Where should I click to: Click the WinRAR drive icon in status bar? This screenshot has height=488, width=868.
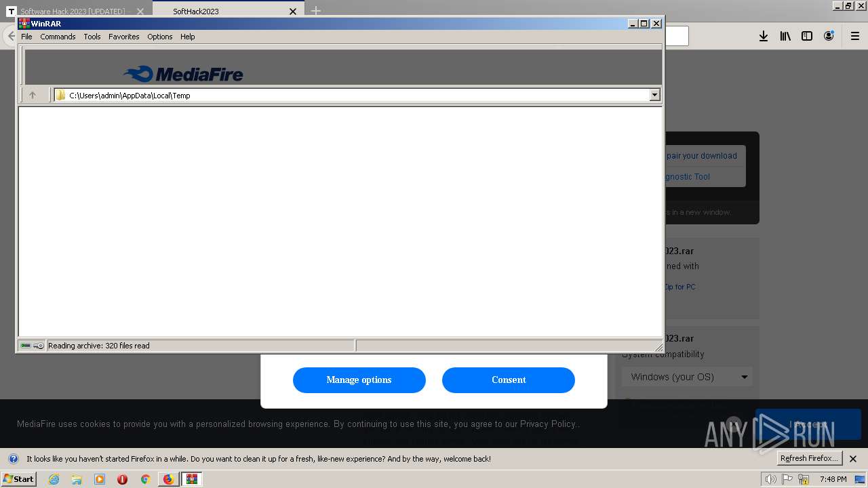26,346
